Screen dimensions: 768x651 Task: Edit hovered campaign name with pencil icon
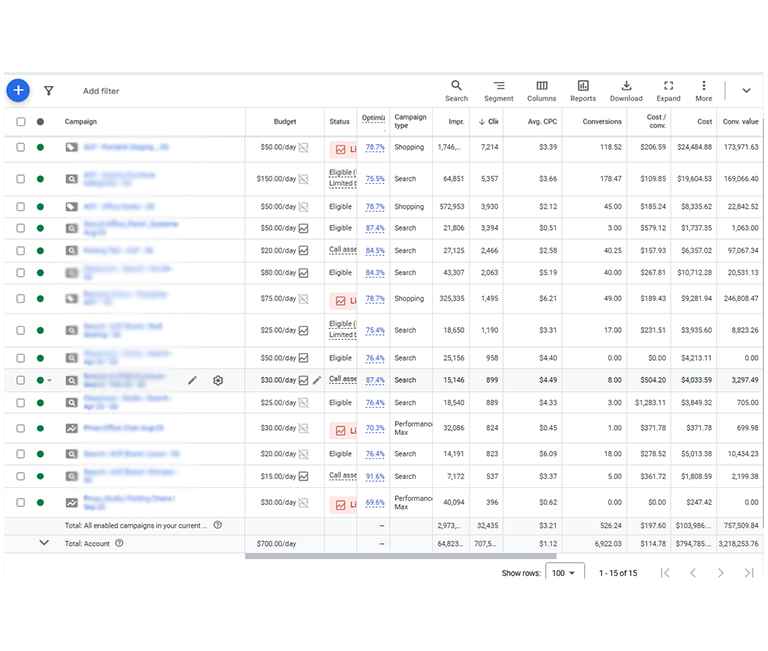[x=192, y=380]
